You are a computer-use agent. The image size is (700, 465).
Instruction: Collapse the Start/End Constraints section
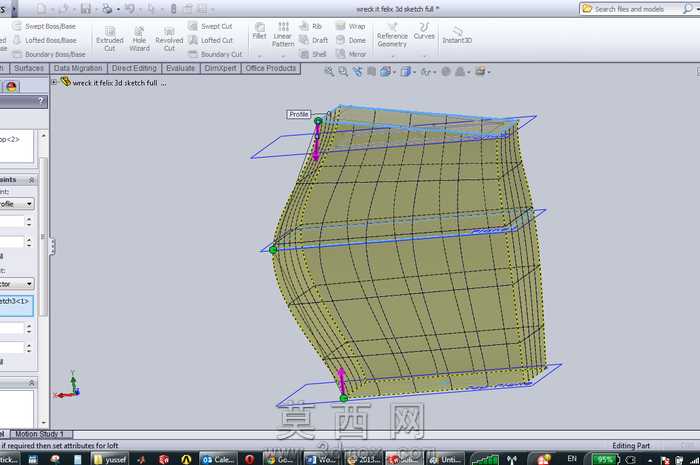31,180
